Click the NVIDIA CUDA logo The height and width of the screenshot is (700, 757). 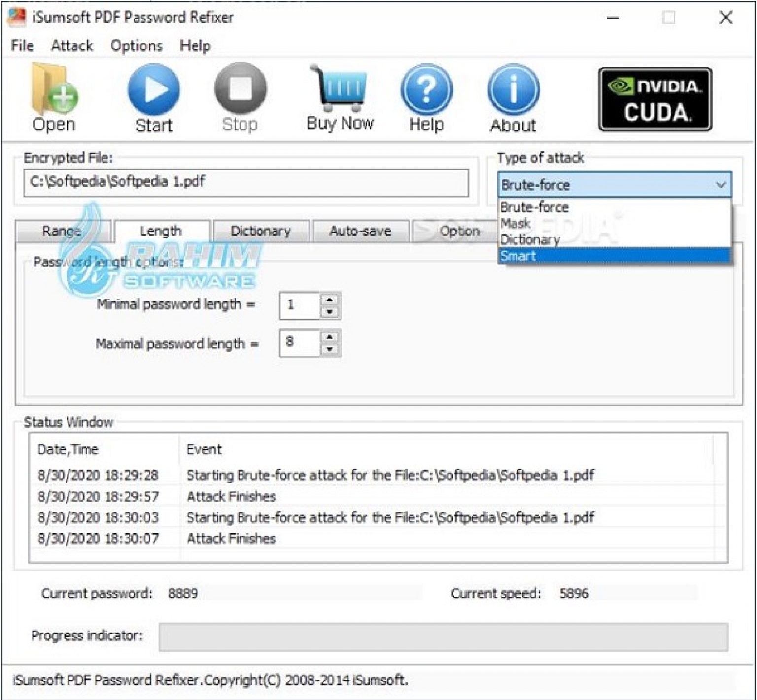pos(655,99)
